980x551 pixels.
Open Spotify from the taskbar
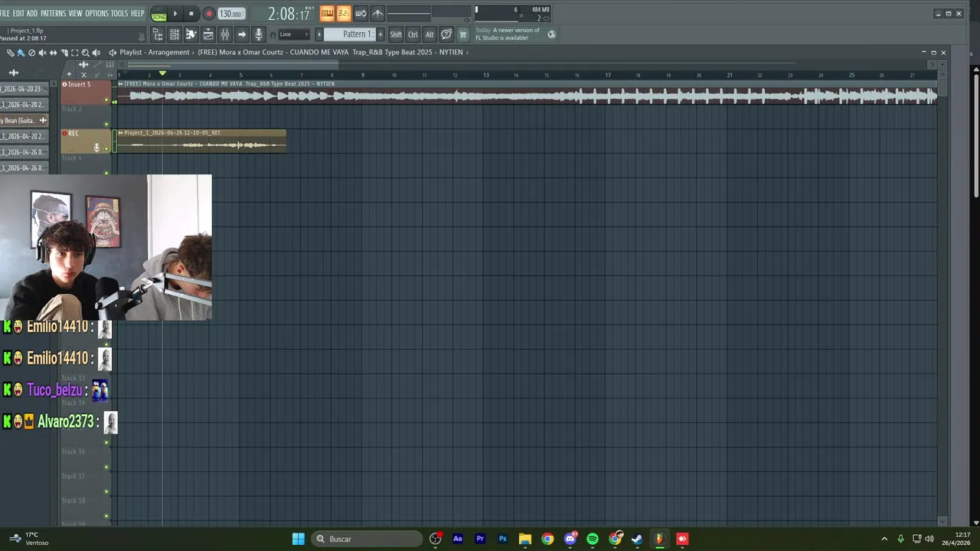593,539
